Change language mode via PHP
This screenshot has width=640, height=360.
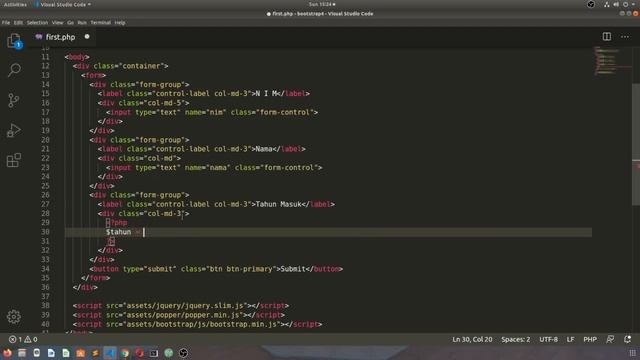[x=590, y=339]
